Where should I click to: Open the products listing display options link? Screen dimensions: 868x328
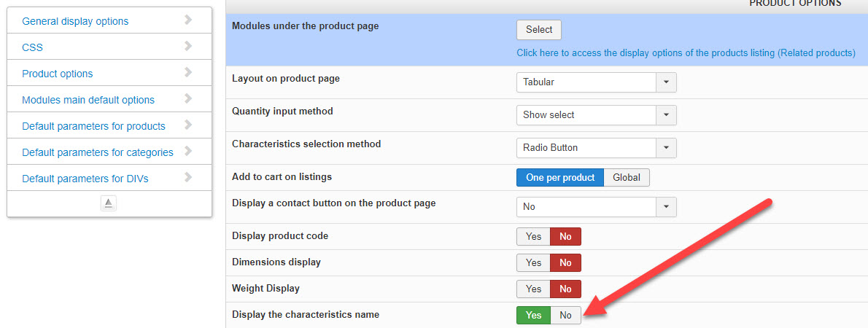tap(686, 52)
